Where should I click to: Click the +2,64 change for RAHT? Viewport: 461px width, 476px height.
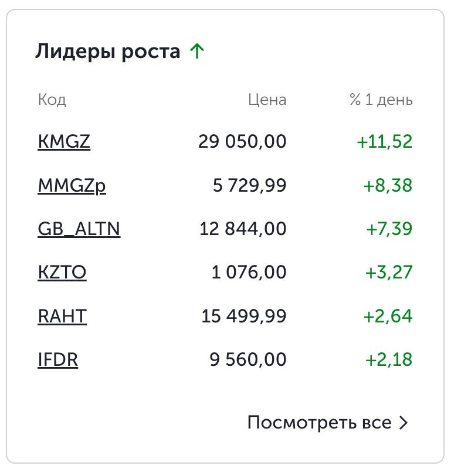pos(388,317)
